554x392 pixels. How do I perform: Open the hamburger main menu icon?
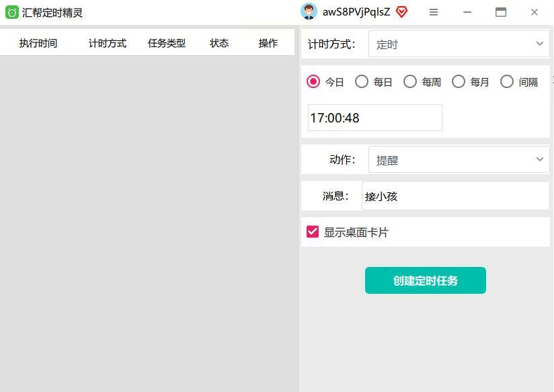pyautogui.click(x=434, y=12)
